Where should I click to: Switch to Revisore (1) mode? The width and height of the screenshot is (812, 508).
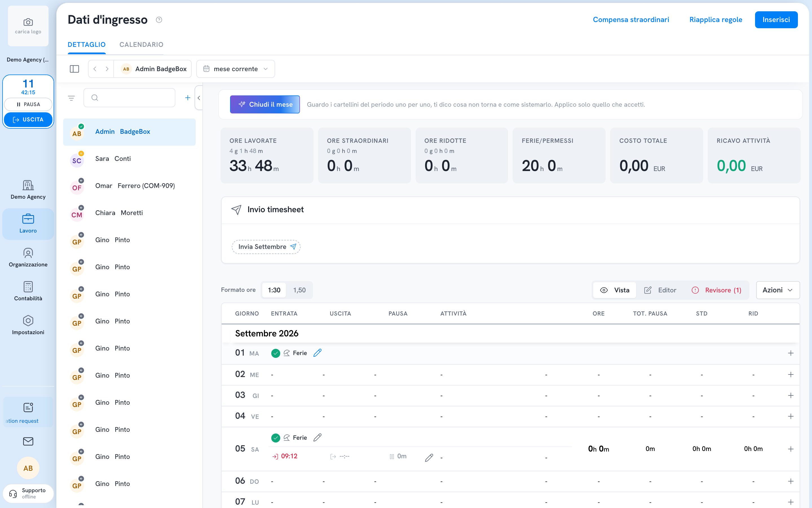717,290
